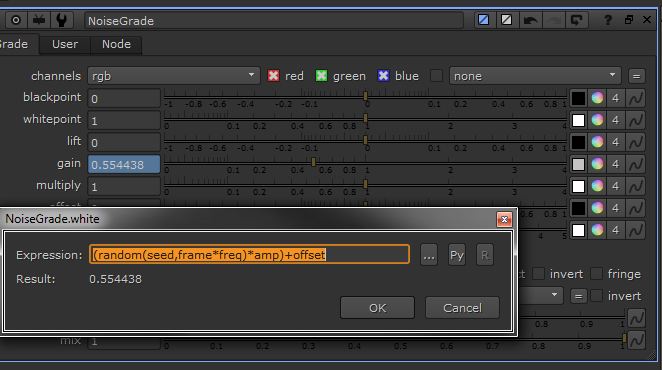Click the blackpoint slider handle
The height and width of the screenshot is (370, 662).
[x=366, y=96]
